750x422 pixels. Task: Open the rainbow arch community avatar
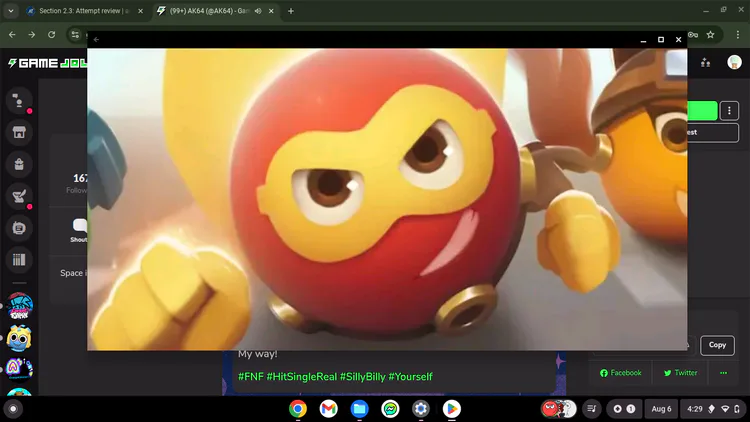(19, 368)
